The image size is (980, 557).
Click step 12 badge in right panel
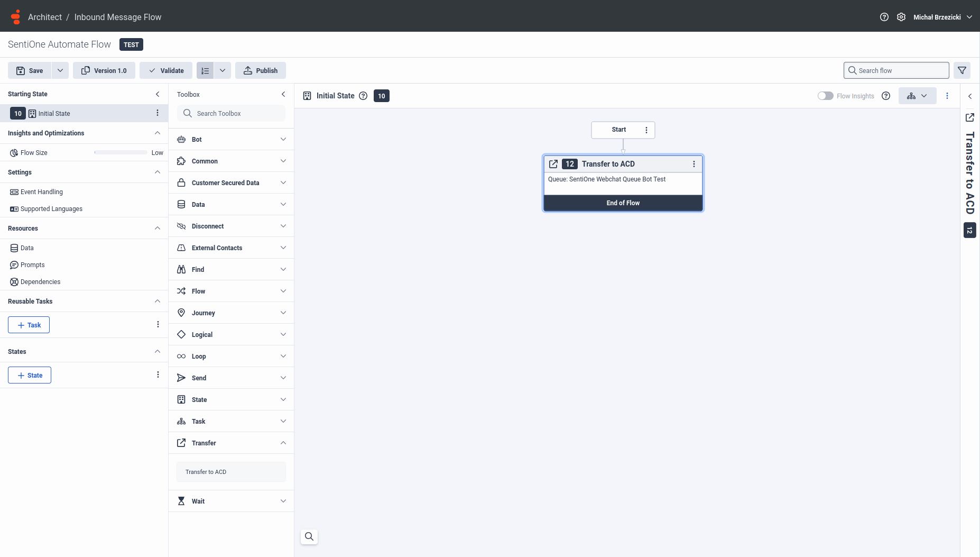(970, 230)
